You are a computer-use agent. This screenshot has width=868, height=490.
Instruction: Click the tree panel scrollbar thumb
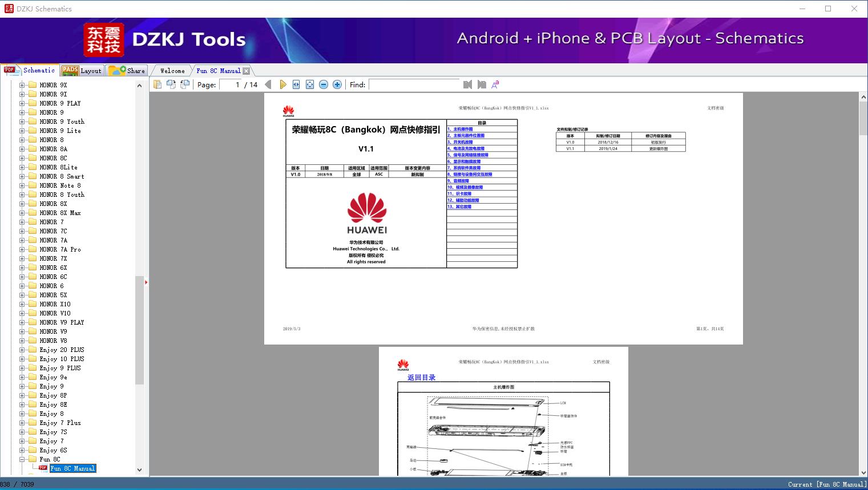(x=139, y=330)
